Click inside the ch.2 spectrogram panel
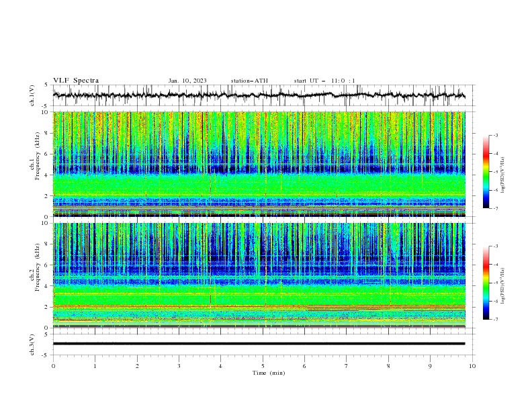The image size is (532, 411). click(x=259, y=275)
